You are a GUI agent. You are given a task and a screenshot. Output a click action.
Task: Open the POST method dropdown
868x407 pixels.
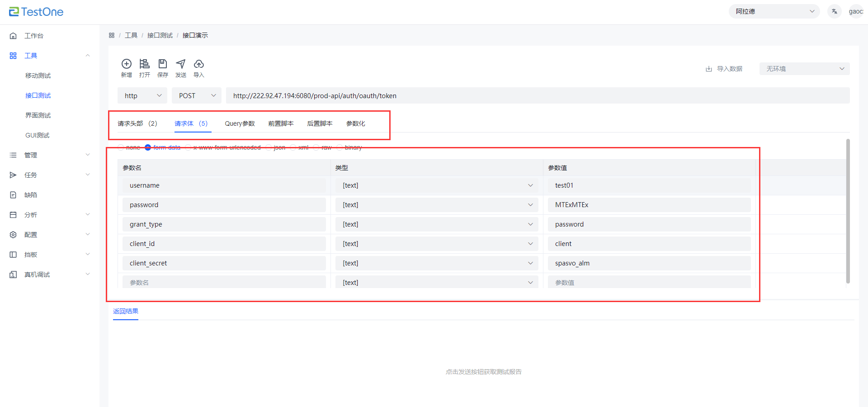197,95
